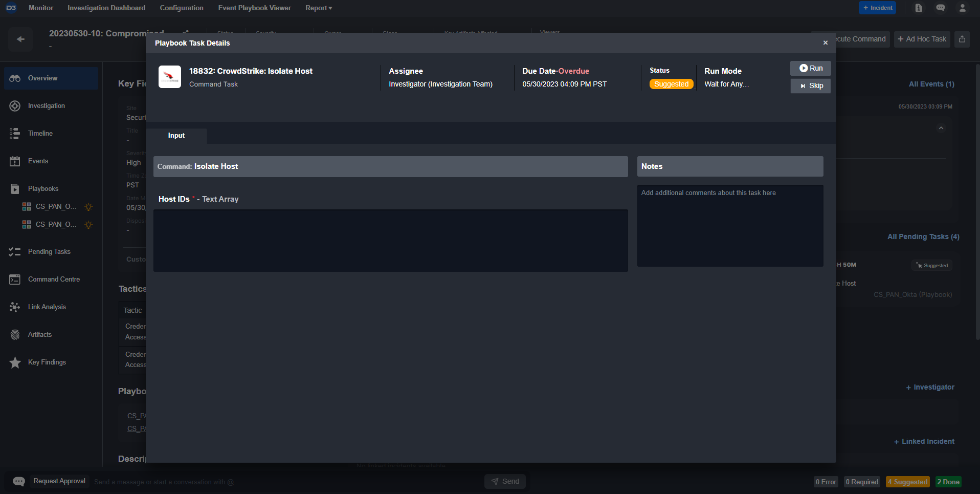Image resolution: width=980 pixels, height=494 pixels.
Task: Select the Input tab
Action: coord(176,136)
